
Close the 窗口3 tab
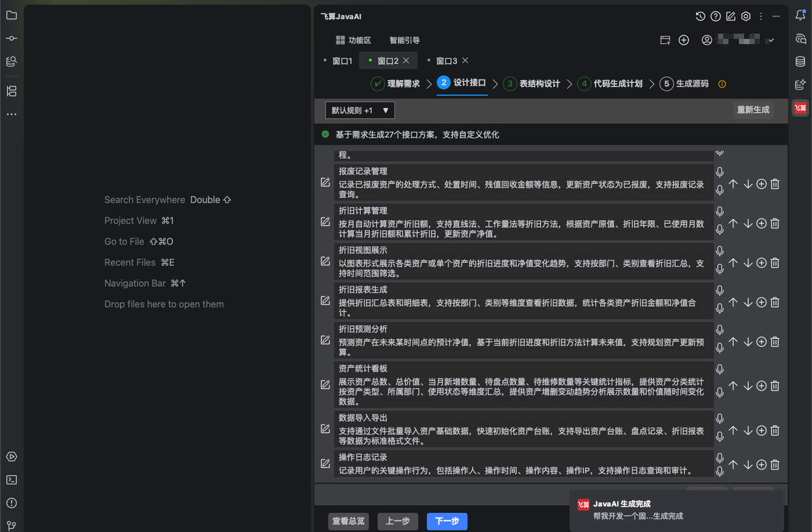(465, 60)
